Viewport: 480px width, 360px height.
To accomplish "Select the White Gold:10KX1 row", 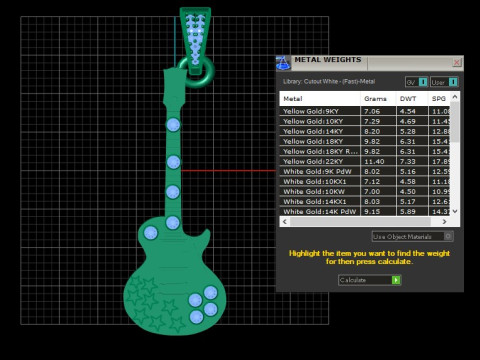I will [x=365, y=181].
